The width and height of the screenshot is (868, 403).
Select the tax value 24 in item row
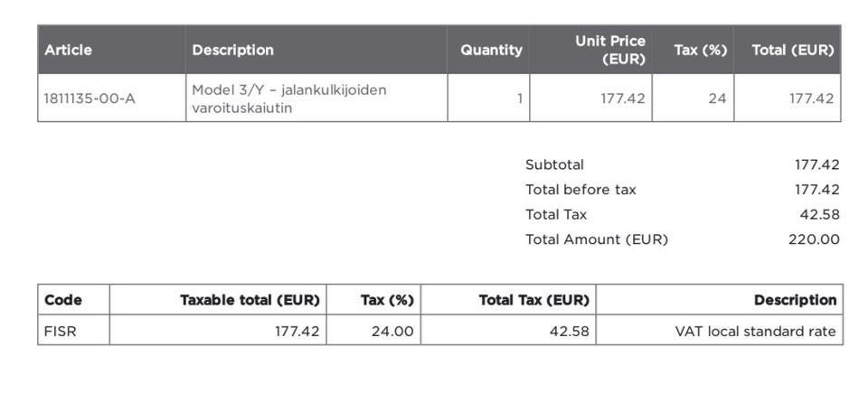point(717,98)
